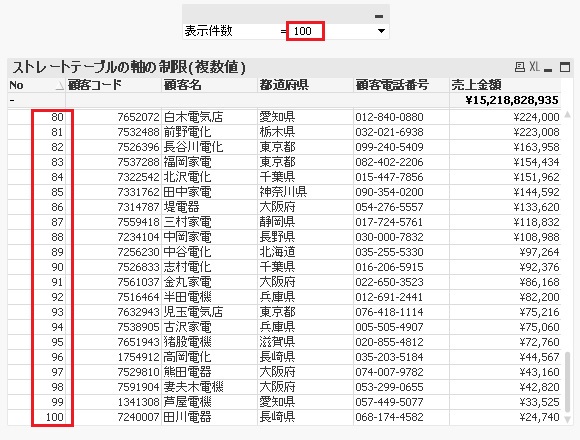This screenshot has height=440, width=580.
Task: Export table using the XL icon
Action: [534, 67]
